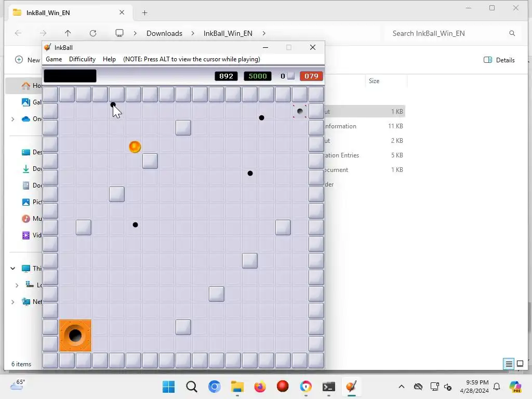Click the Up arrow in File Explorer

(x=68, y=33)
